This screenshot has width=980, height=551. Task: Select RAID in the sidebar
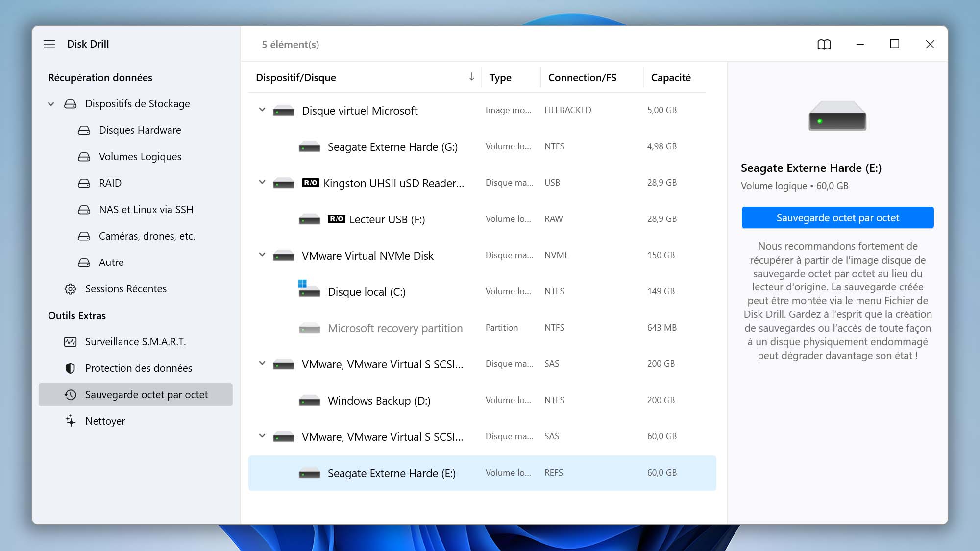click(110, 183)
